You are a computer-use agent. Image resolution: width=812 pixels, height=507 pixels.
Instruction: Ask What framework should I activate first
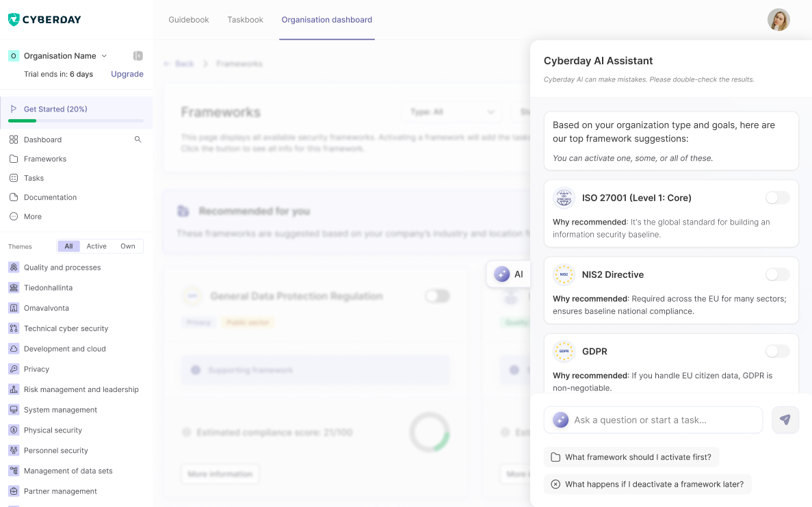pos(631,457)
